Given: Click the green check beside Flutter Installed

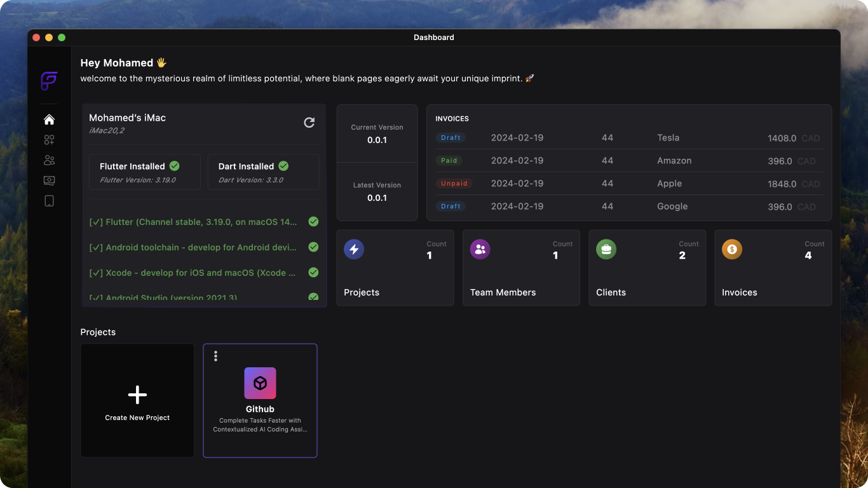Looking at the screenshot, I should (174, 166).
